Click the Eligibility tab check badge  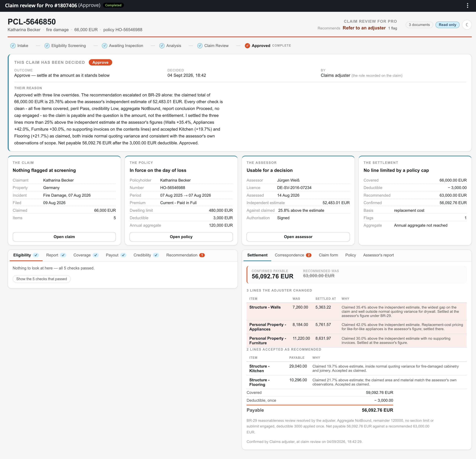[36, 255]
